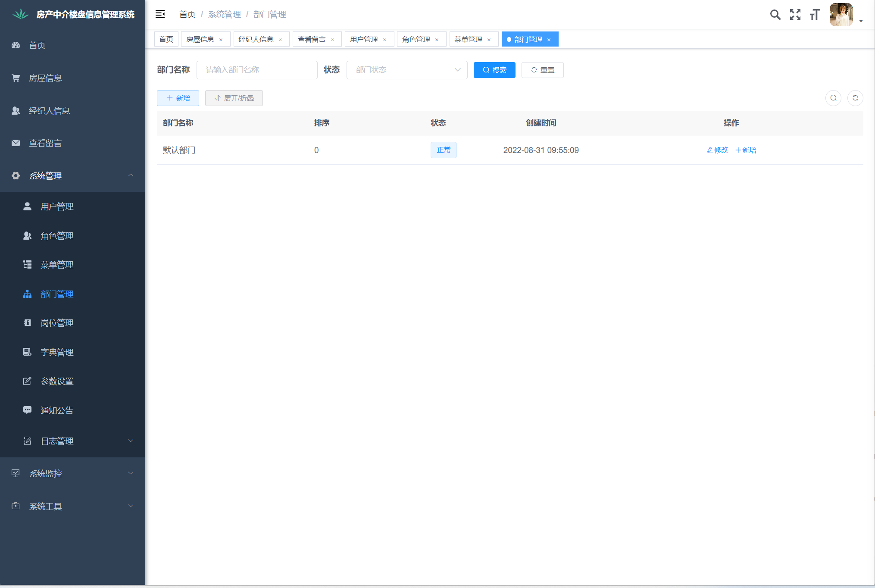Switch to the 用户管理 tab

pyautogui.click(x=364, y=39)
